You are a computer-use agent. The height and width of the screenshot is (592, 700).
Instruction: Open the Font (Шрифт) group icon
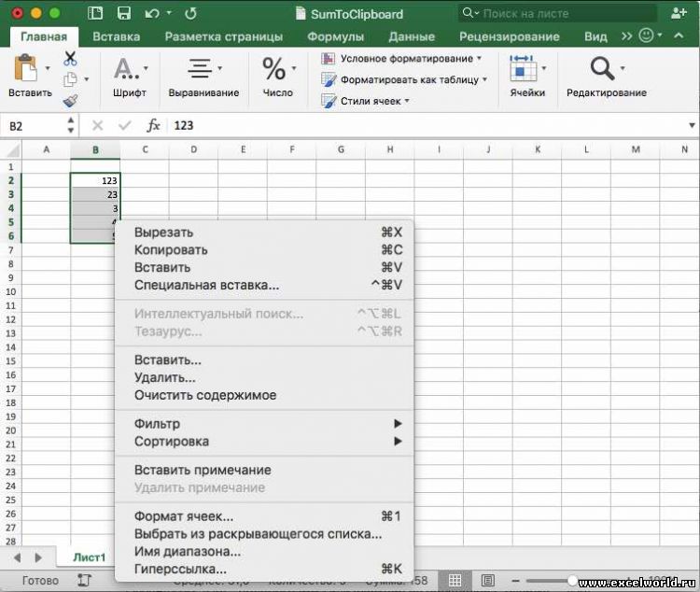126,68
